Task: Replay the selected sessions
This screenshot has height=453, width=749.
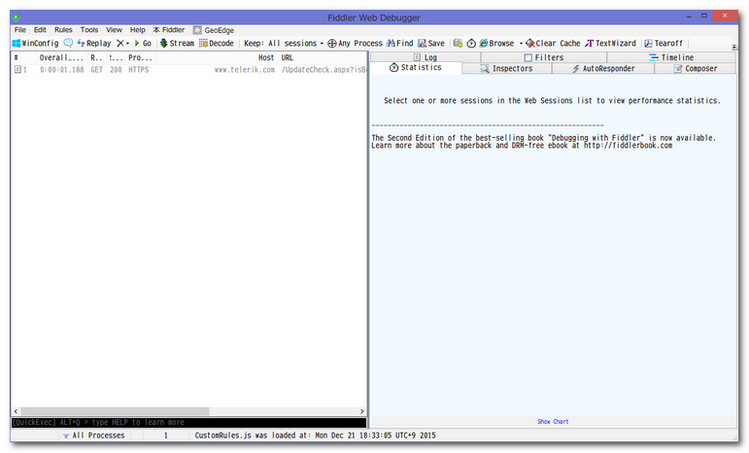Action: tap(94, 43)
